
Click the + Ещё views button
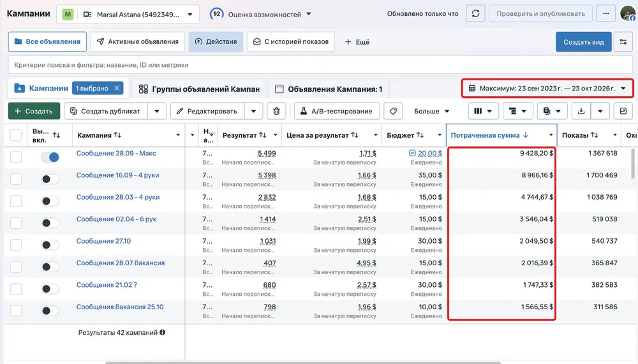pyautogui.click(x=357, y=42)
